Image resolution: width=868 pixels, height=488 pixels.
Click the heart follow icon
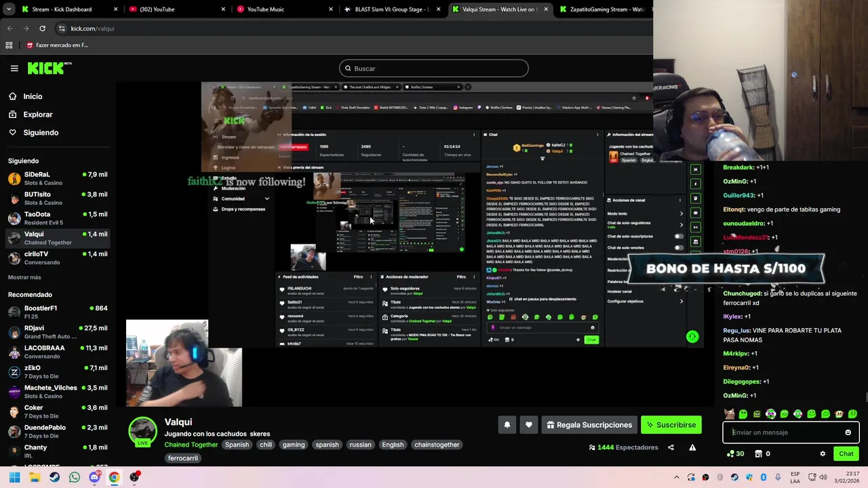[529, 425]
